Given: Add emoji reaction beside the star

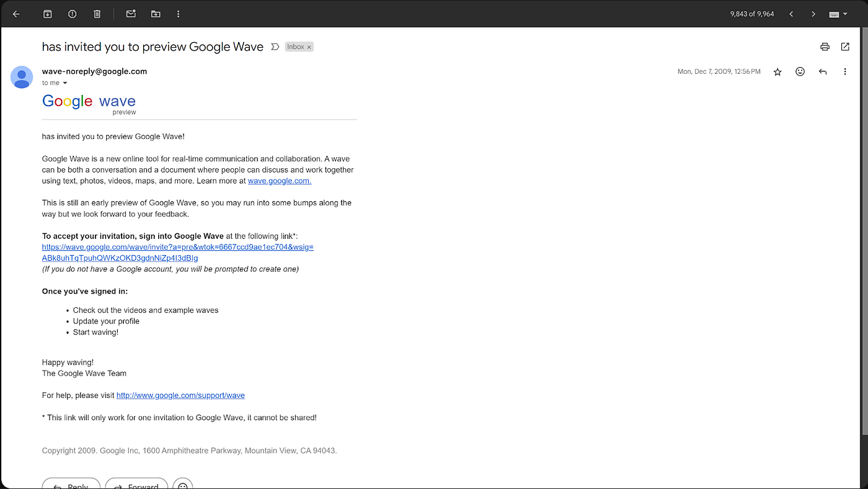Looking at the screenshot, I should [800, 72].
